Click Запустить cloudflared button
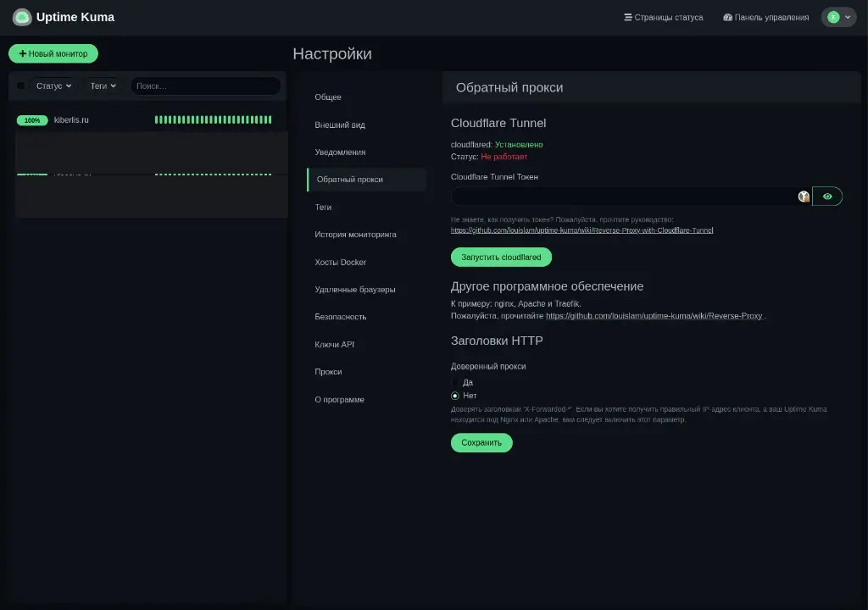This screenshot has height=610, width=868. point(501,257)
